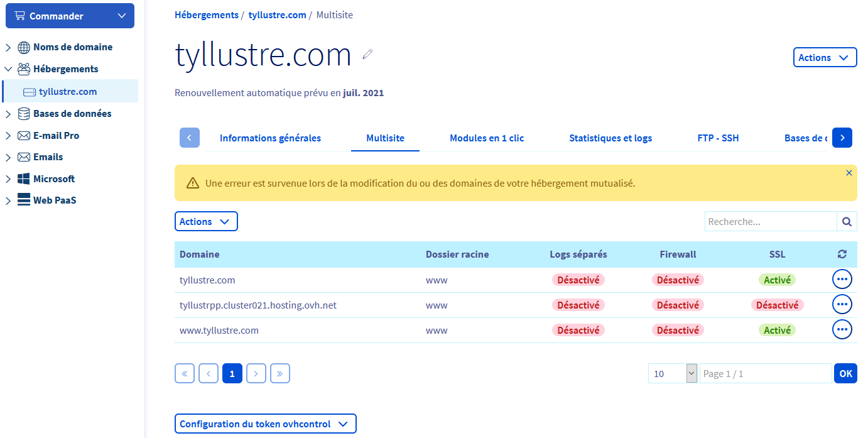Open the FTP - SSH tab
868x438 pixels.
pyautogui.click(x=718, y=138)
